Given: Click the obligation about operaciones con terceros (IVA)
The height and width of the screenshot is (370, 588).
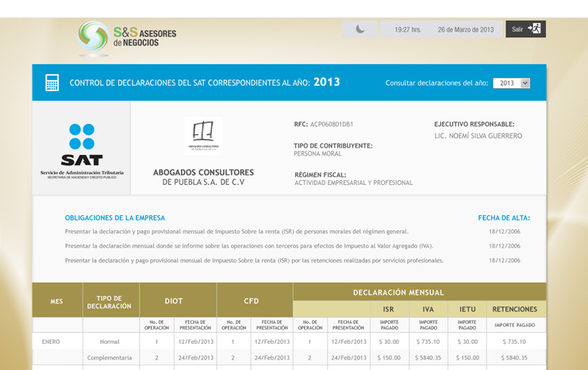Looking at the screenshot, I should [249, 246].
